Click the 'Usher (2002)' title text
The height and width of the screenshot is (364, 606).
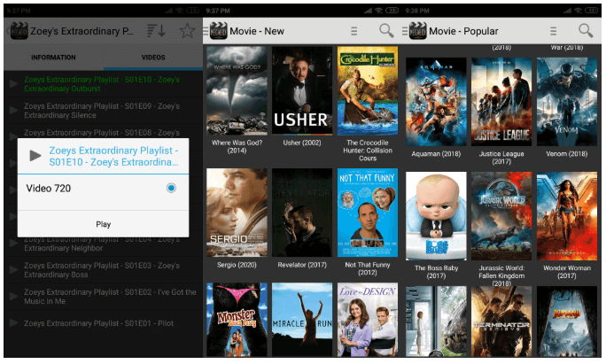click(x=302, y=143)
